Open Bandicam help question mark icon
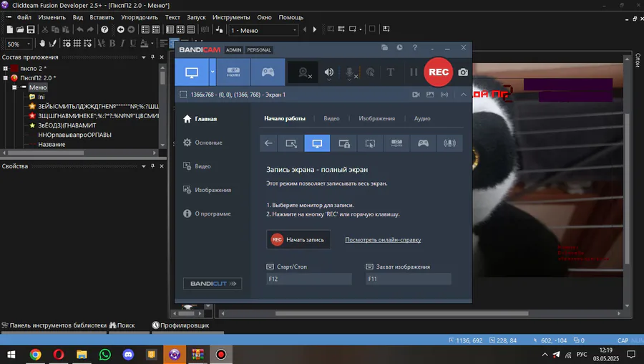The image size is (644, 364). click(x=415, y=48)
